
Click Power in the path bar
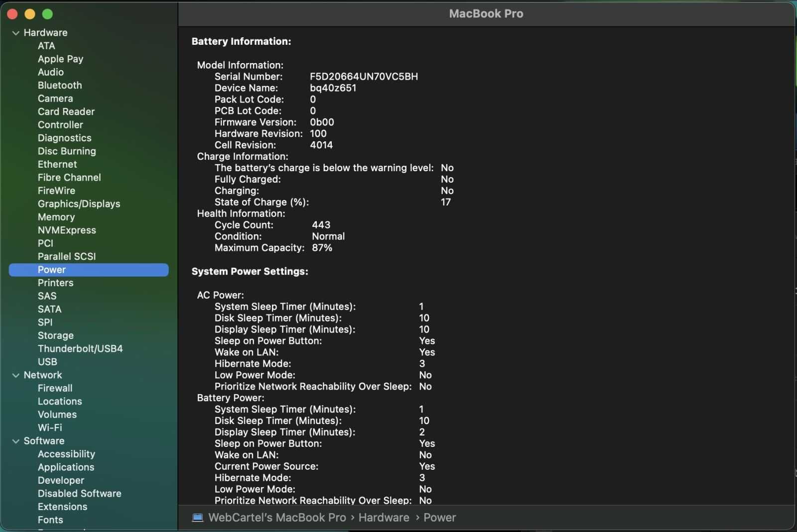coord(439,518)
